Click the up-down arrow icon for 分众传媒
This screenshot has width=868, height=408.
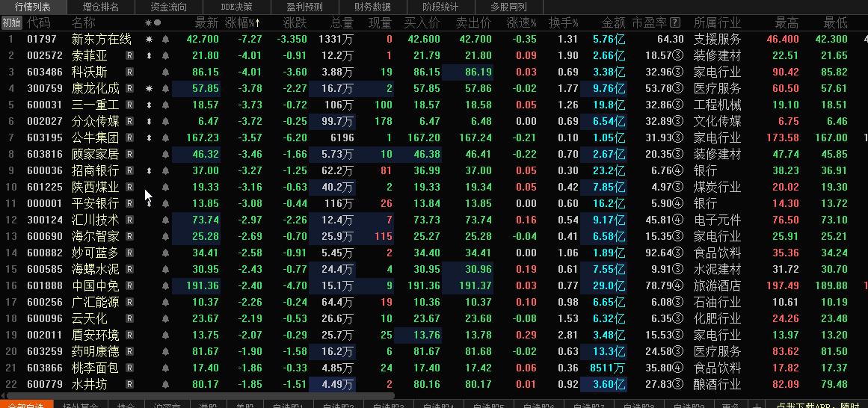tap(148, 121)
